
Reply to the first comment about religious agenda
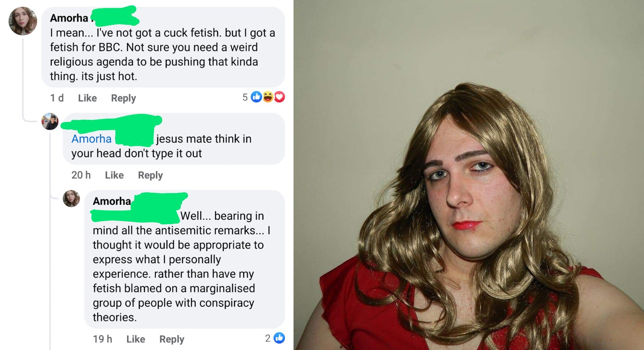(123, 98)
